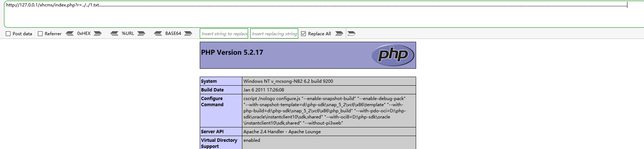
Task: Click the outlined arrow after the dotted separator
Action: 352,33
